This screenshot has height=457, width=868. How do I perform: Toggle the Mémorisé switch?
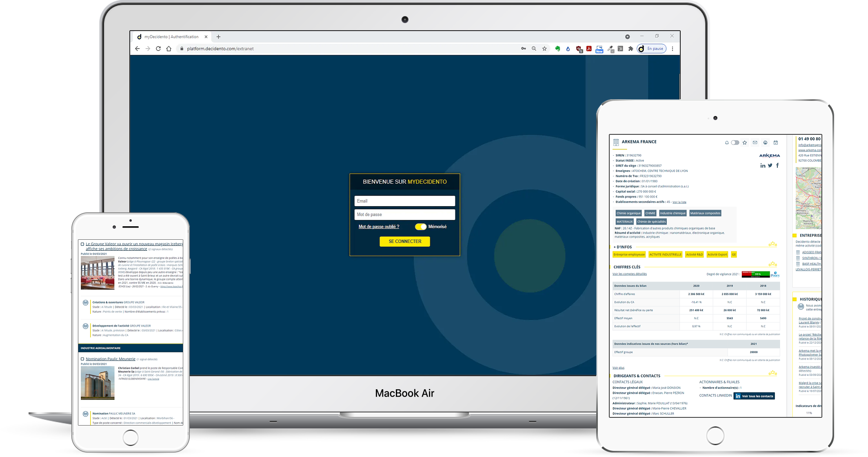click(x=421, y=227)
